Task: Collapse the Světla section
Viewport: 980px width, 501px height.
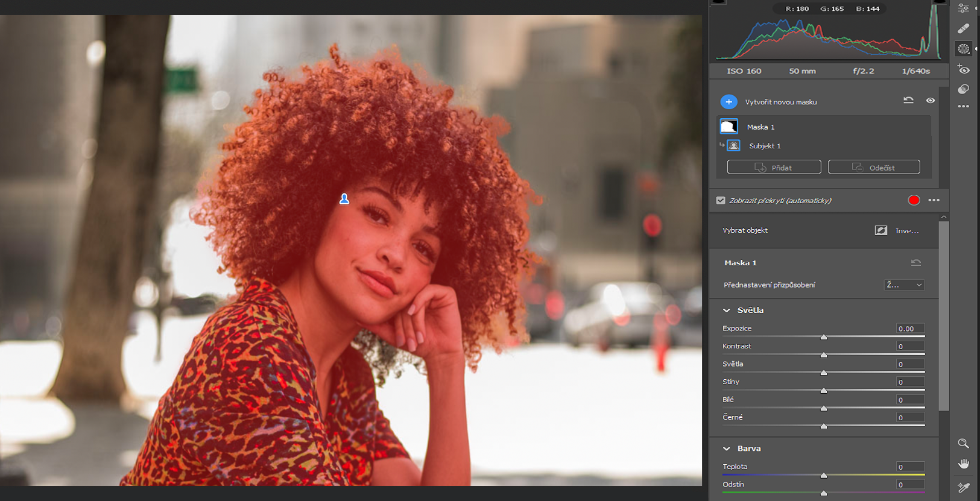Action: [x=727, y=310]
